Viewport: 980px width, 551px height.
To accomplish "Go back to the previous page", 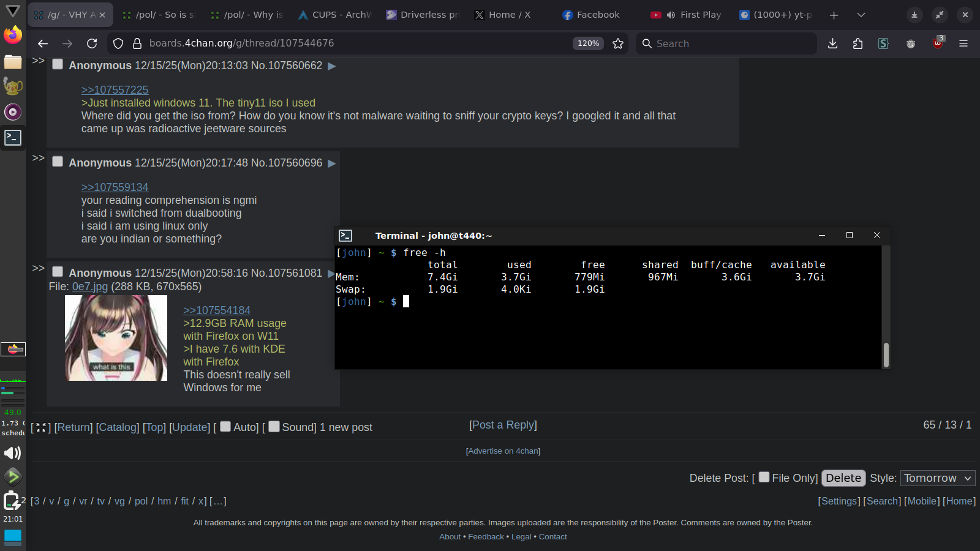I will click(42, 43).
